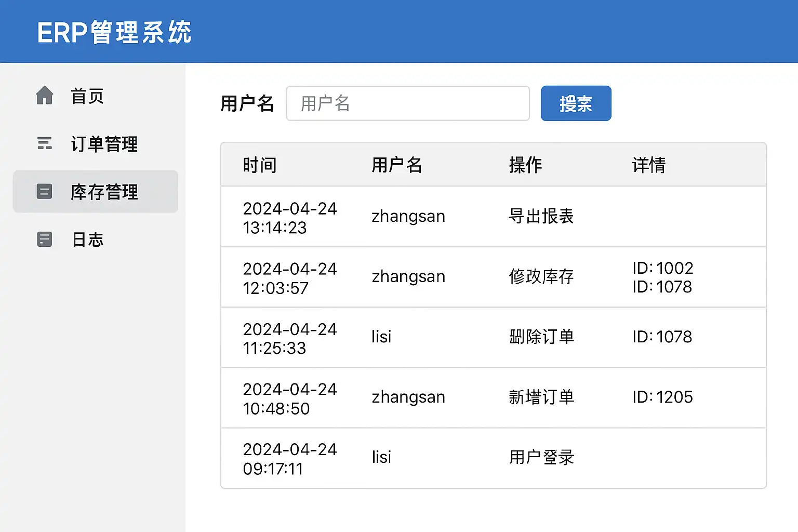Focus the 用户名 search input field
The width and height of the screenshot is (798, 532).
pyautogui.click(x=408, y=103)
